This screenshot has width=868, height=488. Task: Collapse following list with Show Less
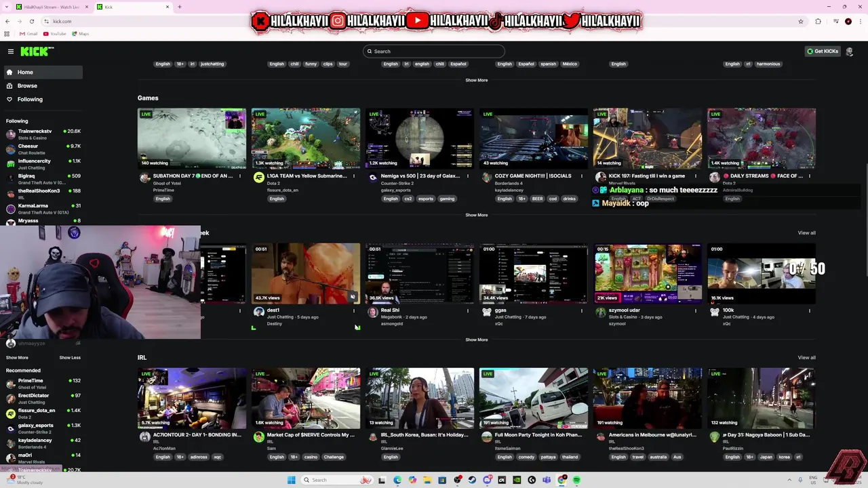coord(70,357)
